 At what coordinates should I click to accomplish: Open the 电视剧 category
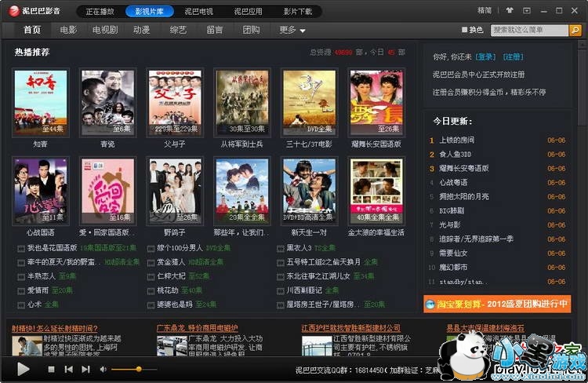[x=105, y=30]
